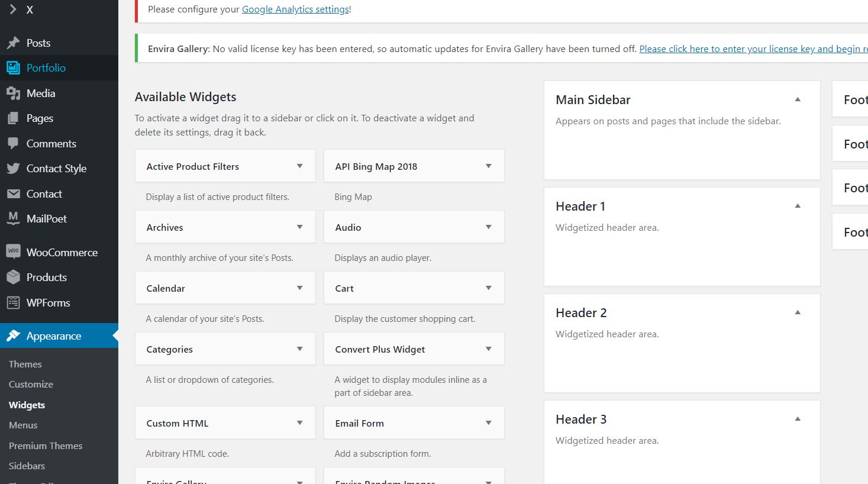
Task: Go to Themes submenu
Action: (25, 364)
